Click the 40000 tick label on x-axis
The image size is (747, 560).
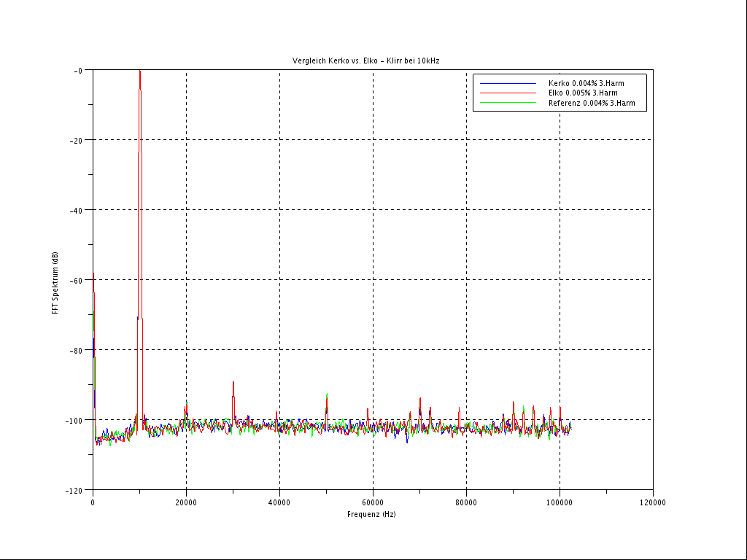pos(279,502)
